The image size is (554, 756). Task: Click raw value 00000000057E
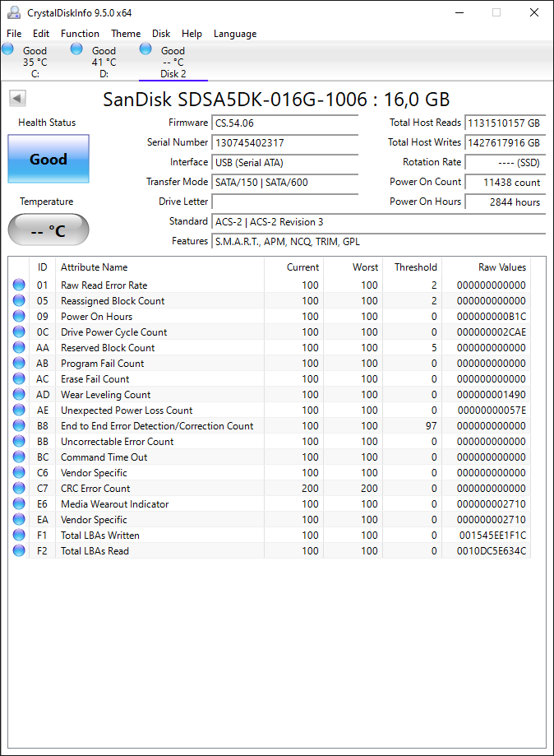point(492,410)
